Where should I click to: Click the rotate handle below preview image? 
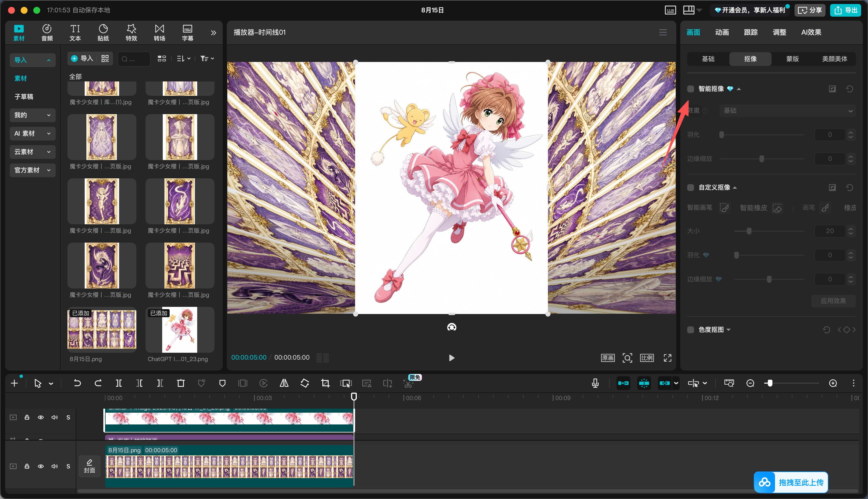coord(452,327)
